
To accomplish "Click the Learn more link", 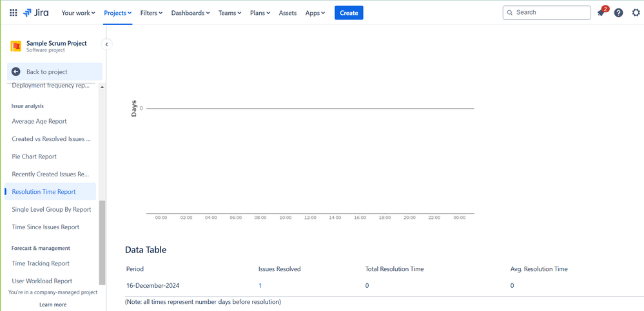I will pyautogui.click(x=53, y=305).
